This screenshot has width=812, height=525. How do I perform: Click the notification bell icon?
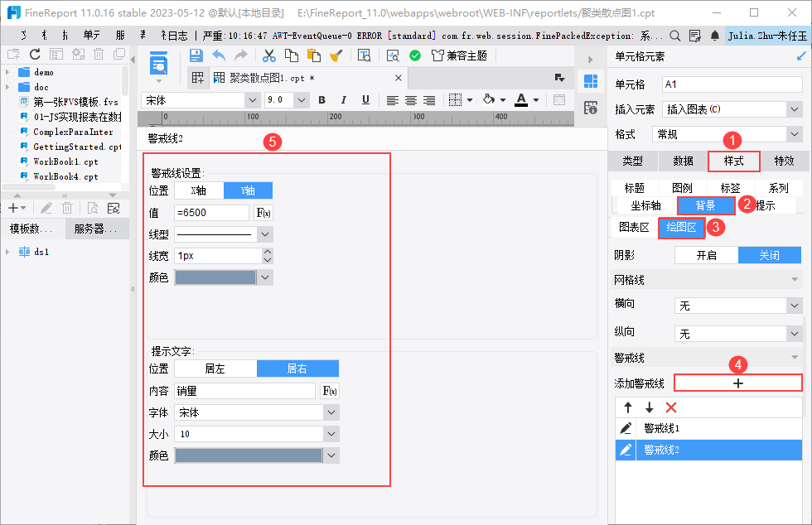click(714, 36)
